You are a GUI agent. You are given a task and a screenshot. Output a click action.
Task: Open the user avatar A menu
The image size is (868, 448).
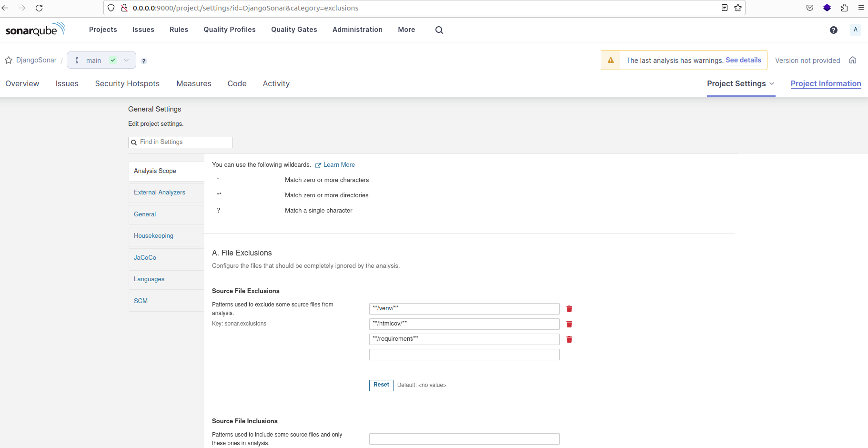856,30
